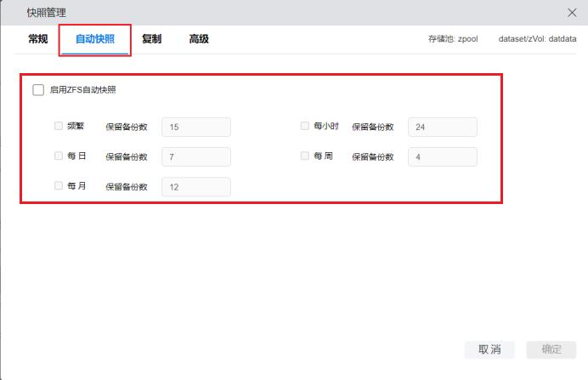Open the 复制 tab
The image size is (588, 380).
(152, 39)
